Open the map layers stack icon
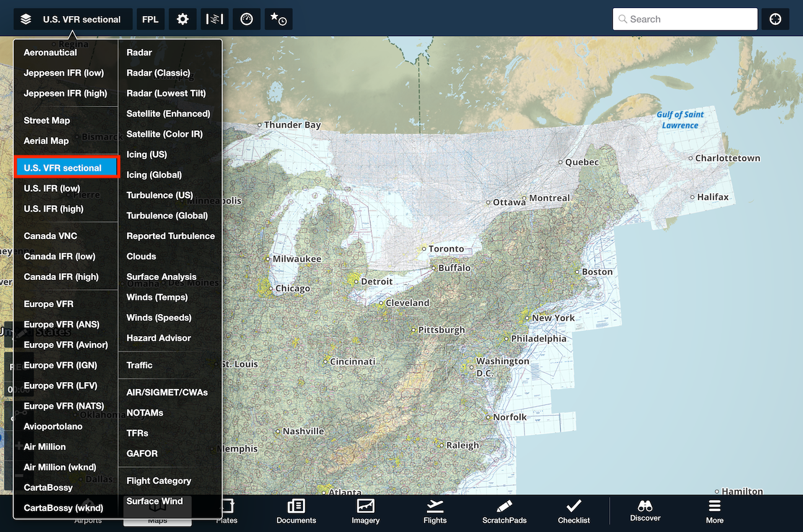 25,19
